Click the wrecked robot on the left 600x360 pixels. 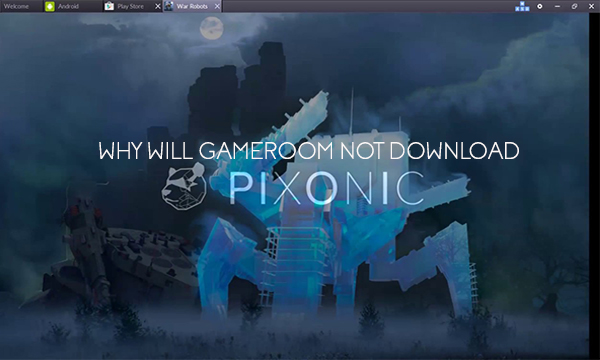(x=115, y=252)
